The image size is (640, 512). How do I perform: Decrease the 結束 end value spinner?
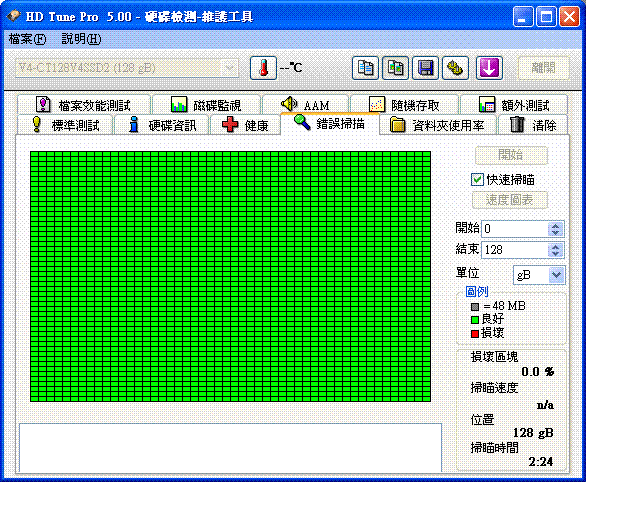(x=556, y=254)
